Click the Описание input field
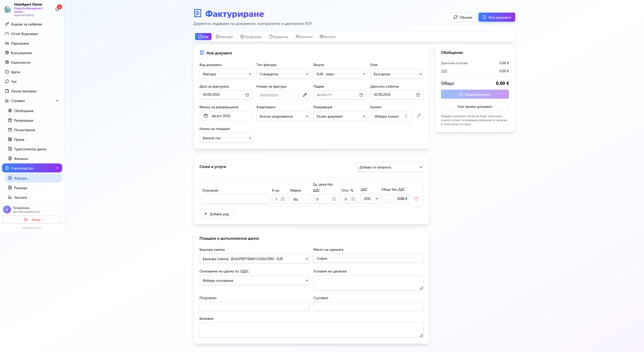The height and width of the screenshot is (352, 644). tap(236, 199)
